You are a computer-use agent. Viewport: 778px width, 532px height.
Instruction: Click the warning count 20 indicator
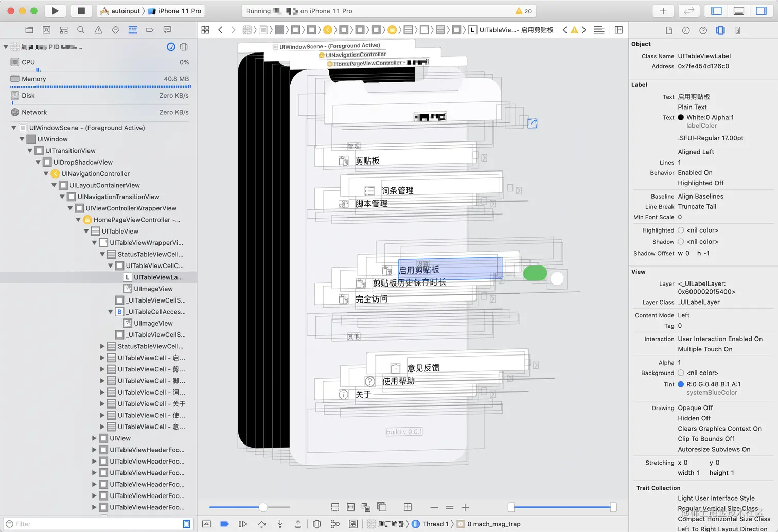[523, 11]
